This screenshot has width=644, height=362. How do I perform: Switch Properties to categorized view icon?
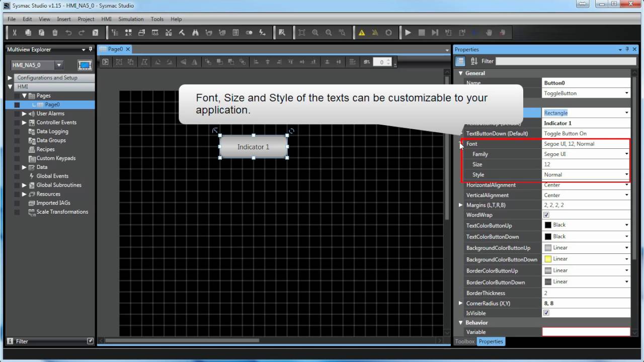click(460, 61)
